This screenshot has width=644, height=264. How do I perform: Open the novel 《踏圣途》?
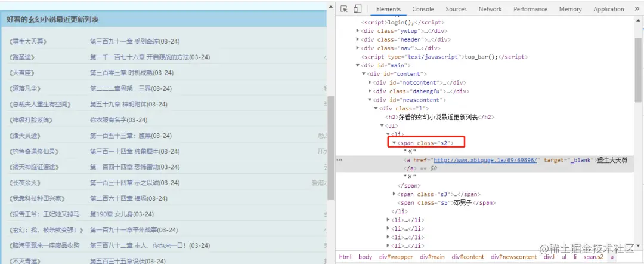[21, 57]
